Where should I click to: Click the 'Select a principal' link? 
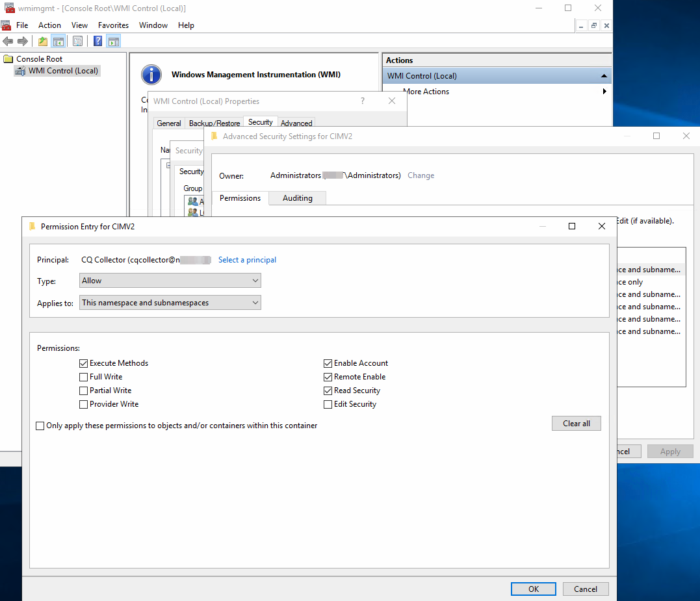[248, 260]
